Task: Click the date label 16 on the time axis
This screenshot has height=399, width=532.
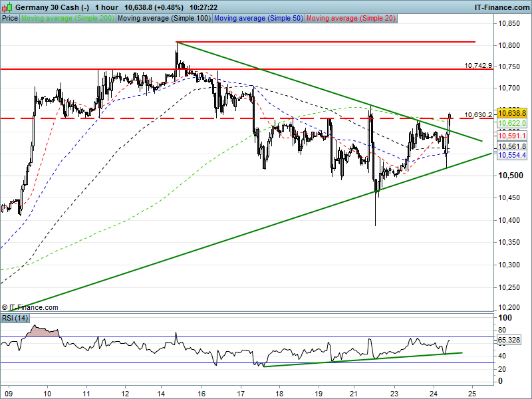Action: point(201,394)
